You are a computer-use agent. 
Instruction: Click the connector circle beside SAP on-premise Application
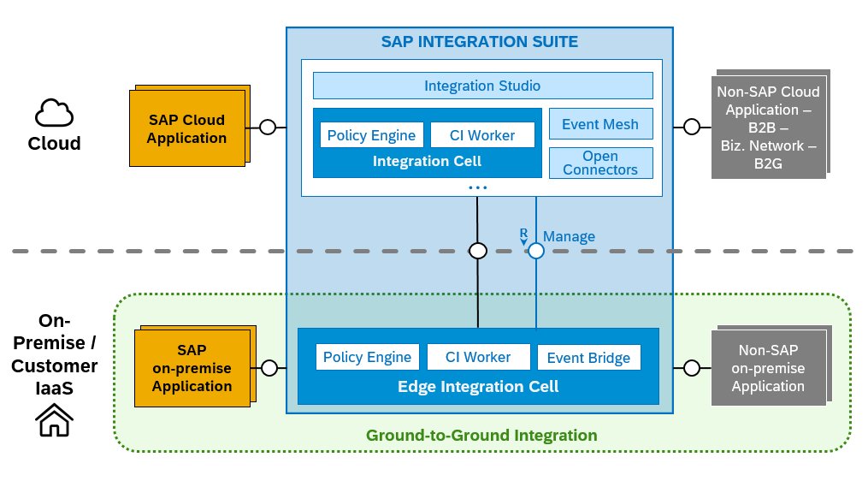(x=269, y=368)
